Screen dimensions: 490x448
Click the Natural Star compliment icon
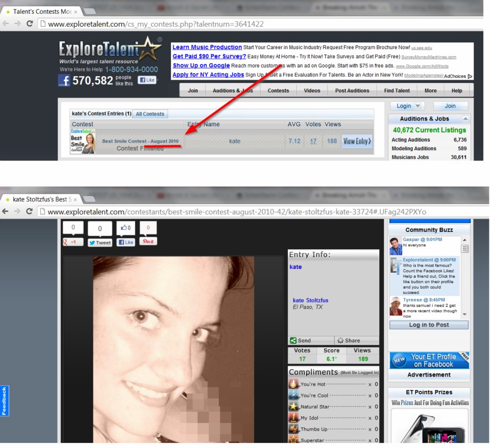(293, 407)
